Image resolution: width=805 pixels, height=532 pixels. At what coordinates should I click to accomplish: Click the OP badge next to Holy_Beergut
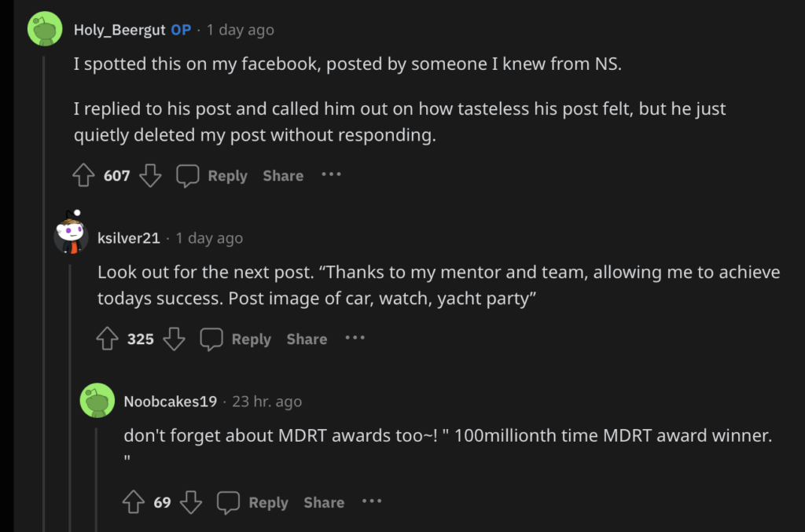point(179,30)
